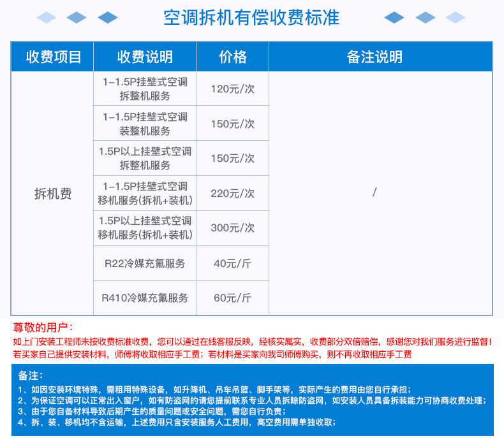Click note 4 about 高空费用
This screenshot has width=504, height=448.
point(177,422)
